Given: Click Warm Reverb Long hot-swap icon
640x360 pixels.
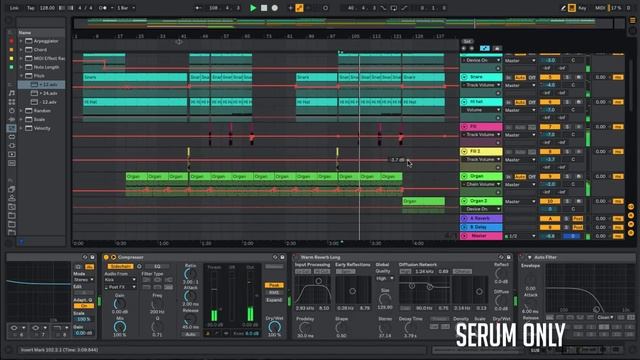Looking at the screenshot, I should (501, 258).
